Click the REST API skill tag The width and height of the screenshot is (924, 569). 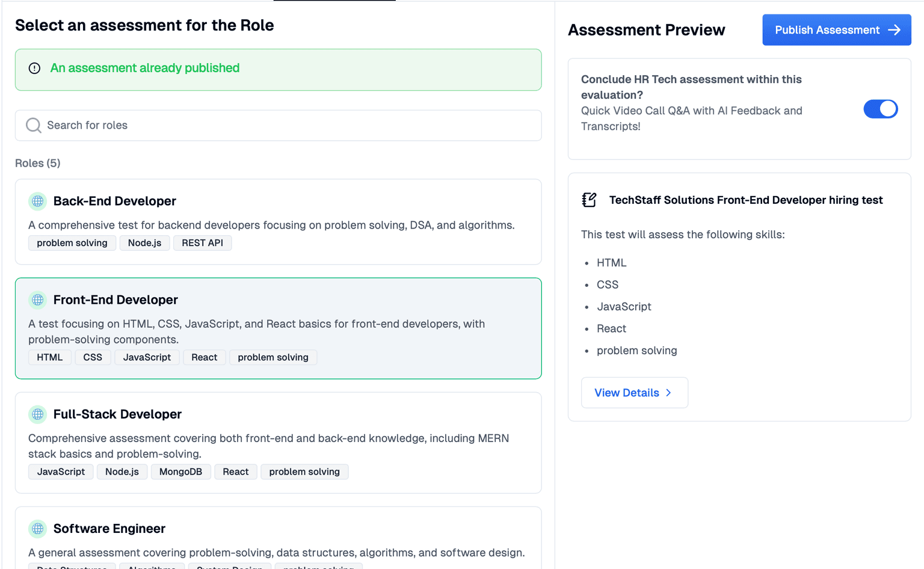[x=203, y=243]
